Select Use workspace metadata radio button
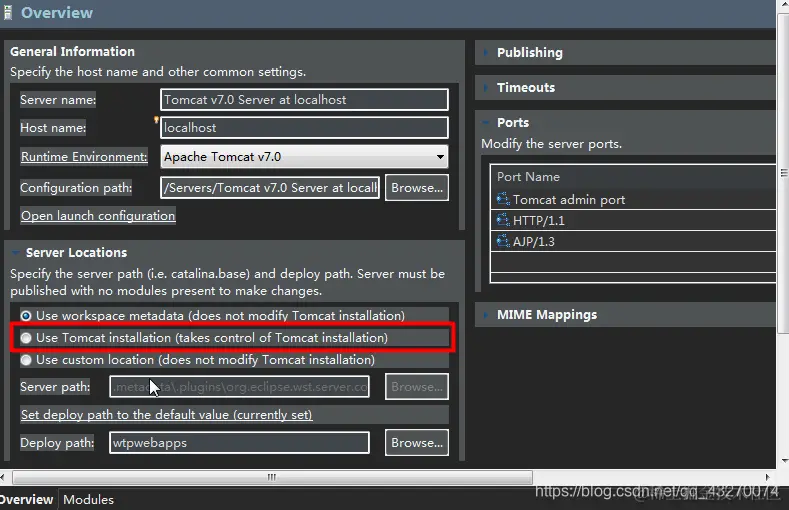Image resolution: width=789 pixels, height=510 pixels. click(x=26, y=316)
